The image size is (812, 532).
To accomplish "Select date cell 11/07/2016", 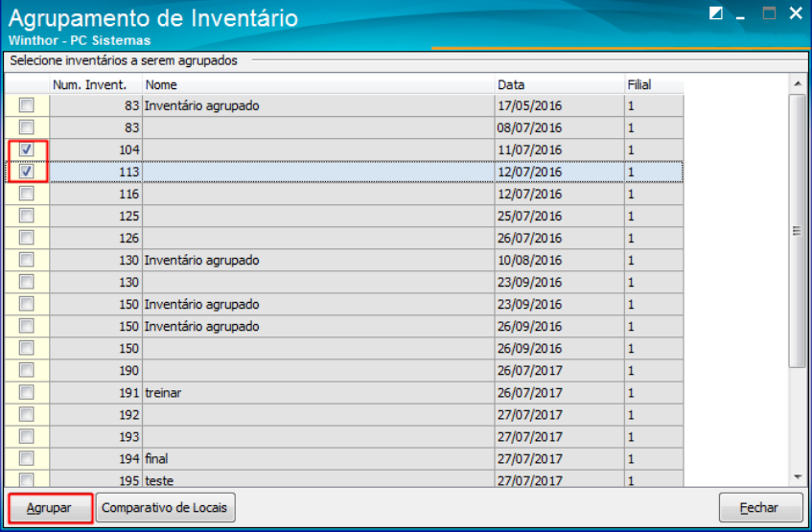I will (x=560, y=150).
